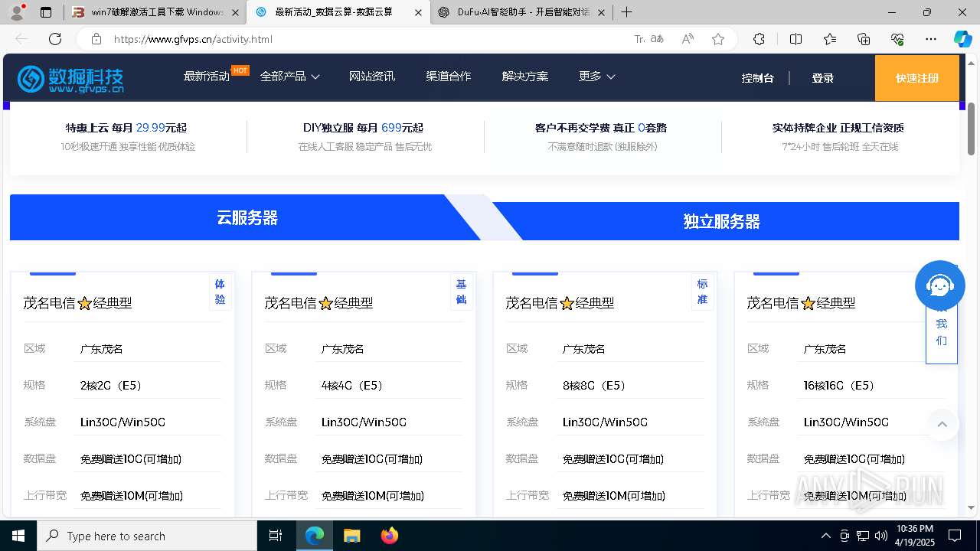Click the DIY独立服 每月 699元起 text

coord(363,128)
